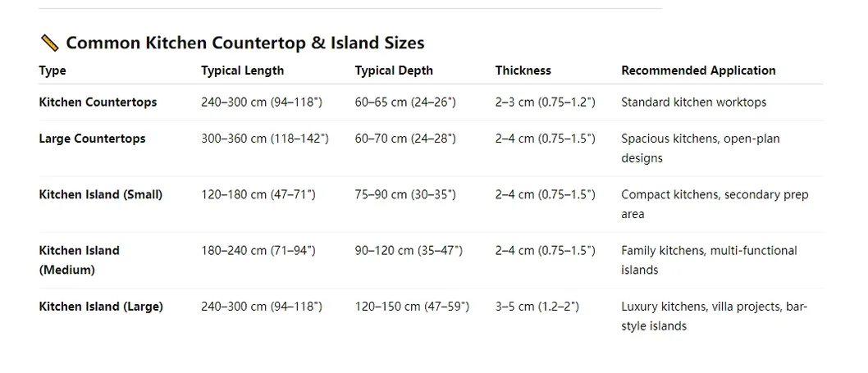Select the Typical Length column header

point(243,71)
